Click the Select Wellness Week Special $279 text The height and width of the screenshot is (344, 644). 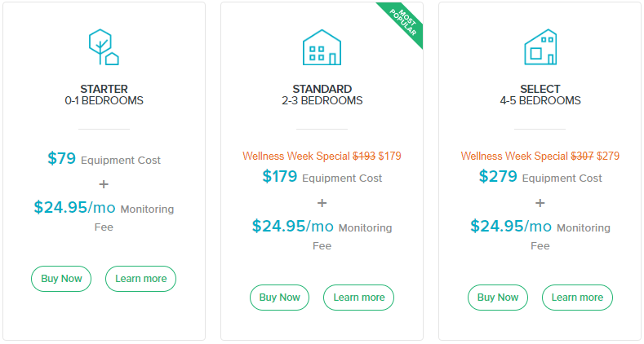pyautogui.click(x=540, y=156)
